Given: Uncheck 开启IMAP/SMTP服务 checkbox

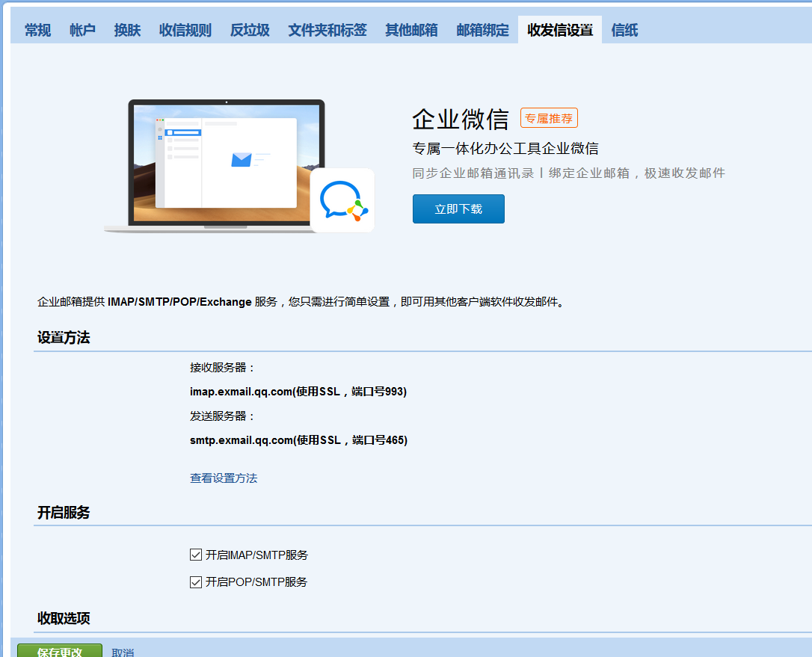Looking at the screenshot, I should pos(196,555).
